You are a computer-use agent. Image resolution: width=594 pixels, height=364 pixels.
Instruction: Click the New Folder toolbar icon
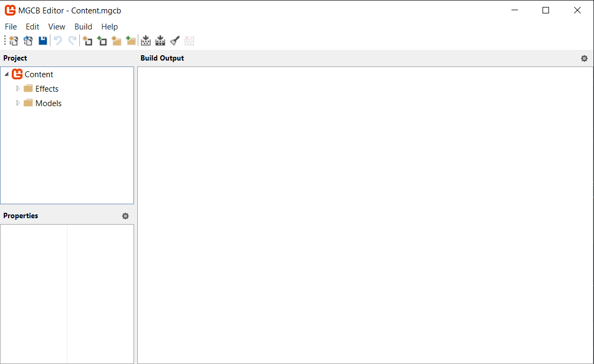(x=116, y=41)
